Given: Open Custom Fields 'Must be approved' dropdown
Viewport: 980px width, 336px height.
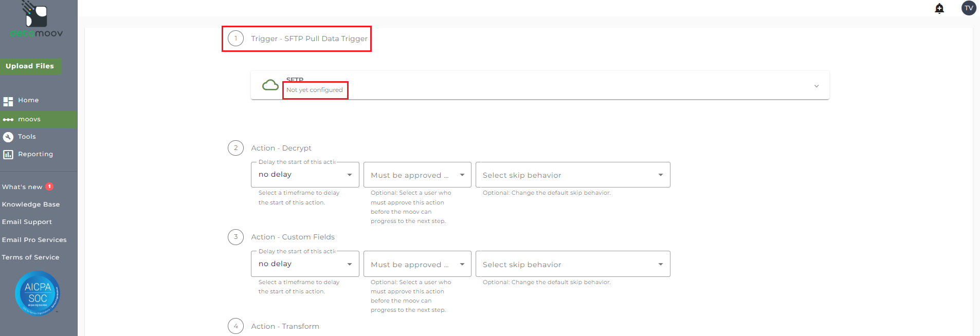Looking at the screenshot, I should click(417, 264).
